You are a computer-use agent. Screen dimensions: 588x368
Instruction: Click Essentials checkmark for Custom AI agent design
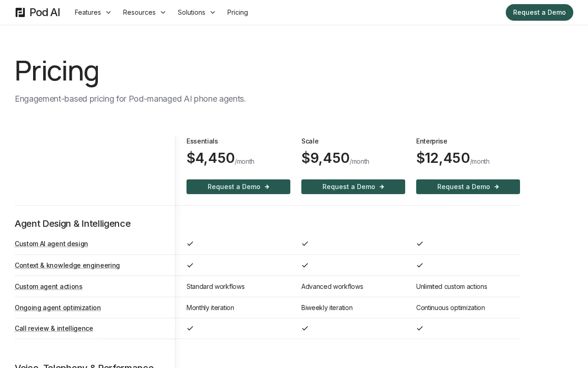190,243
